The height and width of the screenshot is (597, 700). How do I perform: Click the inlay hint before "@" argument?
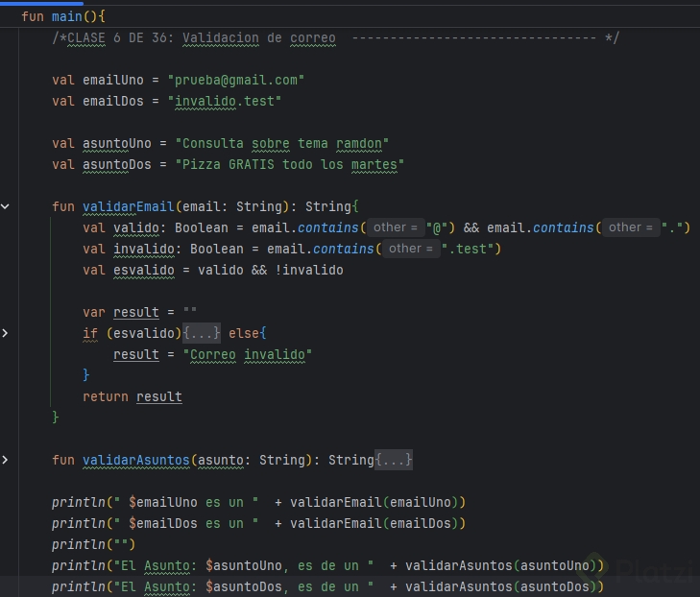395,227
